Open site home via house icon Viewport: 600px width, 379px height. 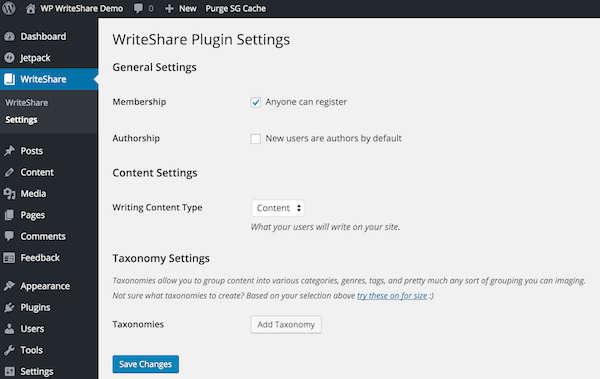(x=31, y=8)
